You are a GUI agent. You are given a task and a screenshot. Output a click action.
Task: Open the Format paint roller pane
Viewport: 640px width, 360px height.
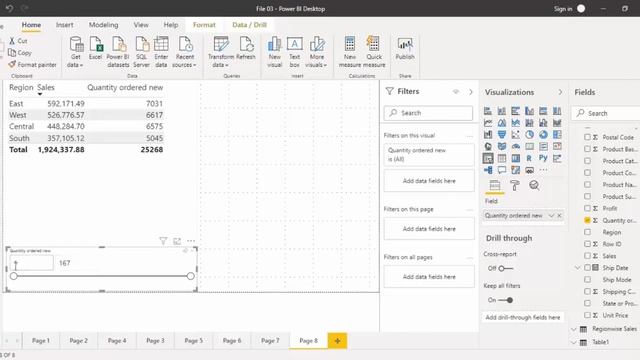click(515, 186)
